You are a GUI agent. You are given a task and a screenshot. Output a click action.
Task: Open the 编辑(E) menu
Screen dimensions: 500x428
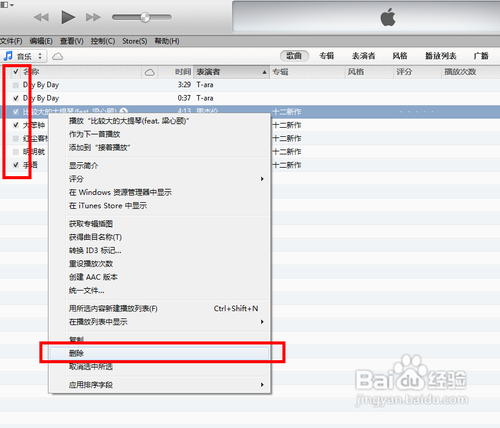coord(41,41)
